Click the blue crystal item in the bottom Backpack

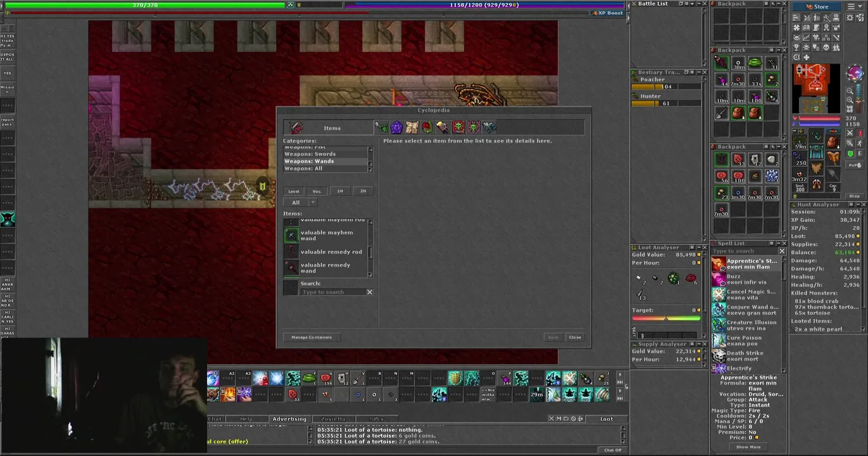[771, 176]
